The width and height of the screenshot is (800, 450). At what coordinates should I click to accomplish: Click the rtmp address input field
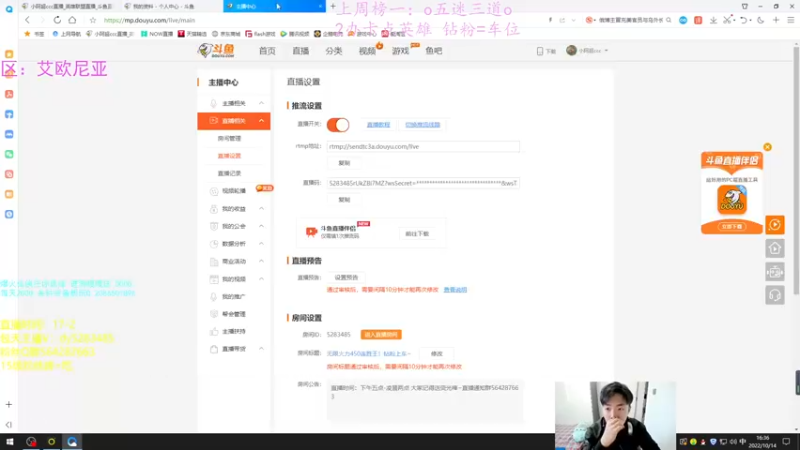pos(423,146)
